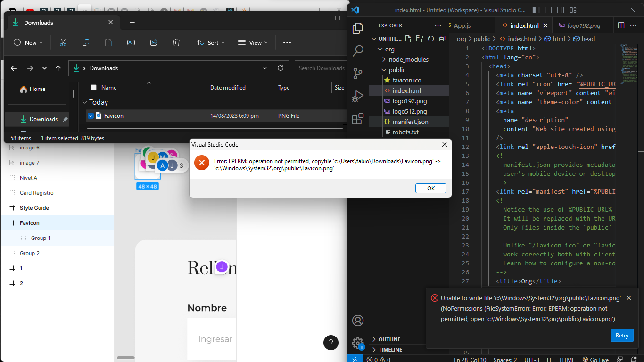
Task: Collapse the Today group in Downloads
Action: click(x=84, y=102)
